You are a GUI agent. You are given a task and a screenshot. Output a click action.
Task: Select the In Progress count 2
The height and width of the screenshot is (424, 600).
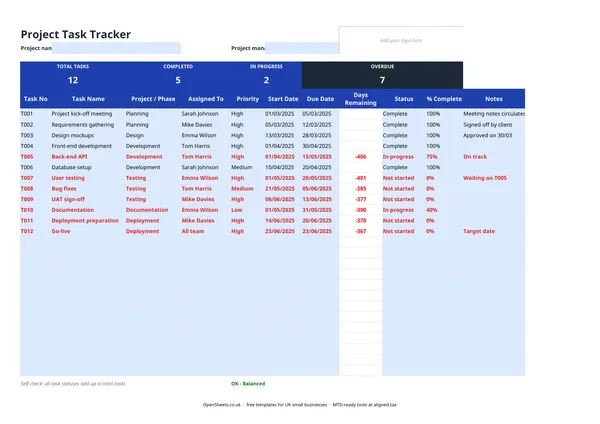click(x=266, y=80)
